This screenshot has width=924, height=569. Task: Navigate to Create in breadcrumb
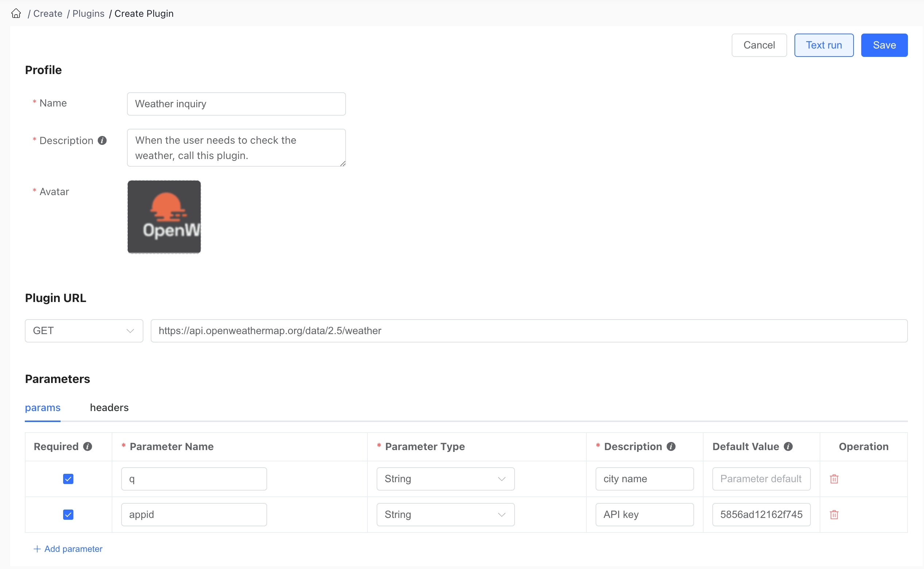click(x=48, y=13)
